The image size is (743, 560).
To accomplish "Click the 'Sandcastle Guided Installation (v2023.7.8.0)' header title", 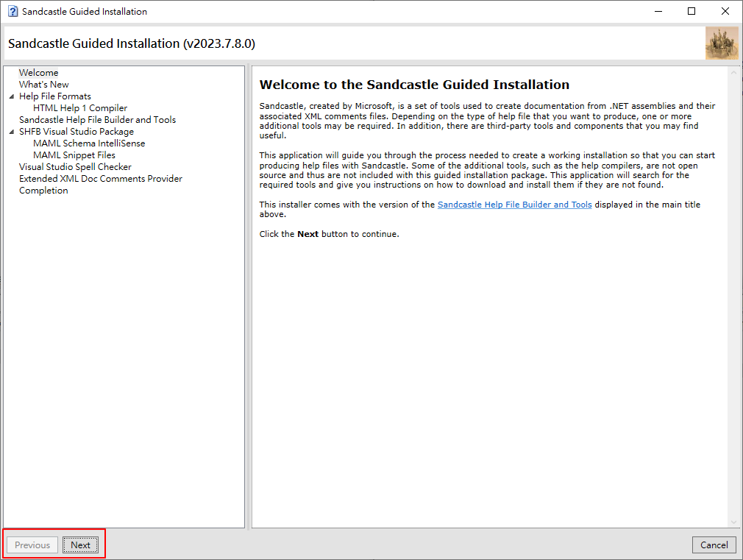I will [x=132, y=43].
